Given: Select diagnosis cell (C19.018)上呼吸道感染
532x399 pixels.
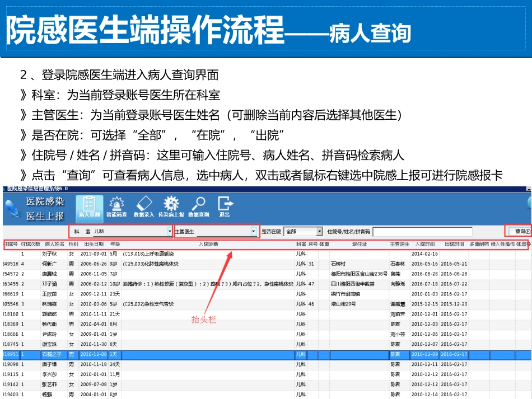Looking at the screenshot, I should [x=148, y=254].
